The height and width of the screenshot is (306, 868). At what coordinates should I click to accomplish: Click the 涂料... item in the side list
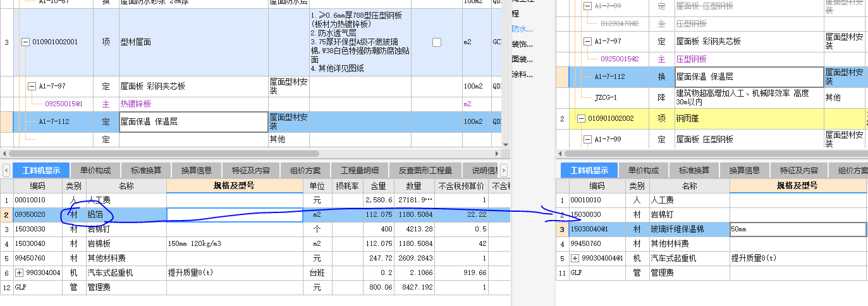522,75
